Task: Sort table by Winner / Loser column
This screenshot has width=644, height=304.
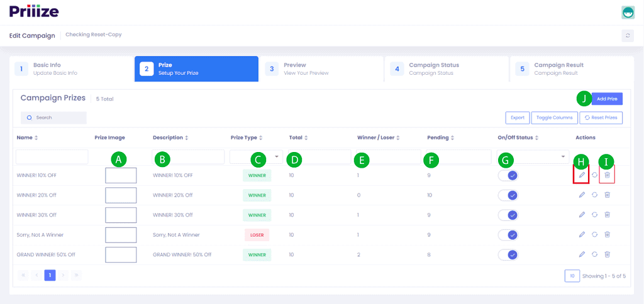Action: [x=379, y=138]
